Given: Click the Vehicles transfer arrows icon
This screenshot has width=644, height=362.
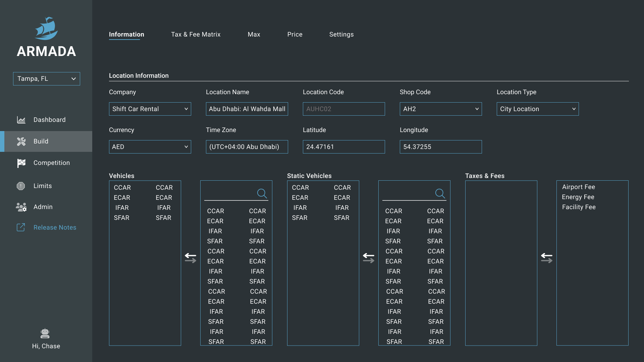Looking at the screenshot, I should 191,258.
